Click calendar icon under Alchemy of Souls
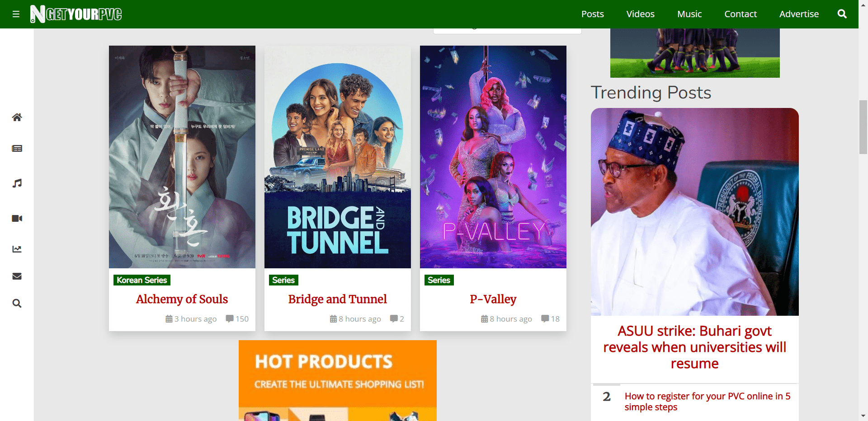Image resolution: width=868 pixels, height=421 pixels. (x=169, y=319)
